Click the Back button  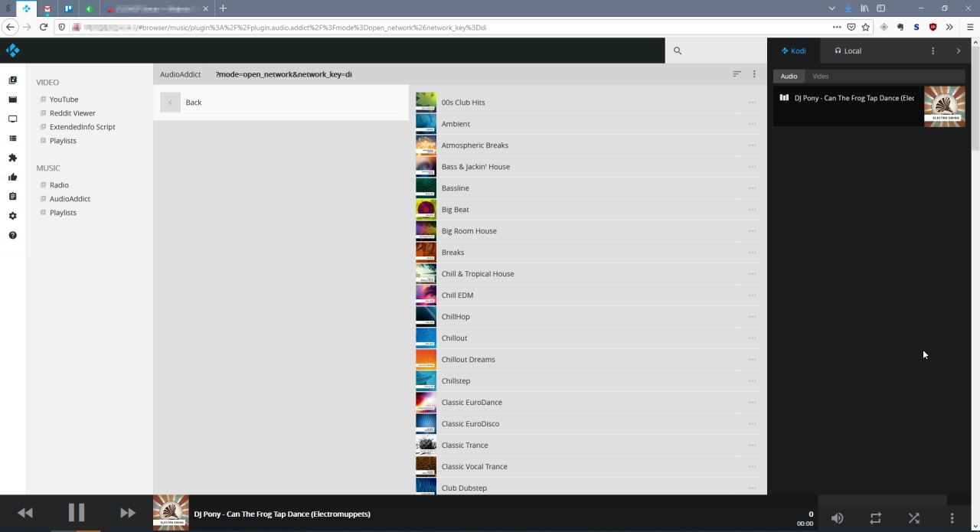281,103
